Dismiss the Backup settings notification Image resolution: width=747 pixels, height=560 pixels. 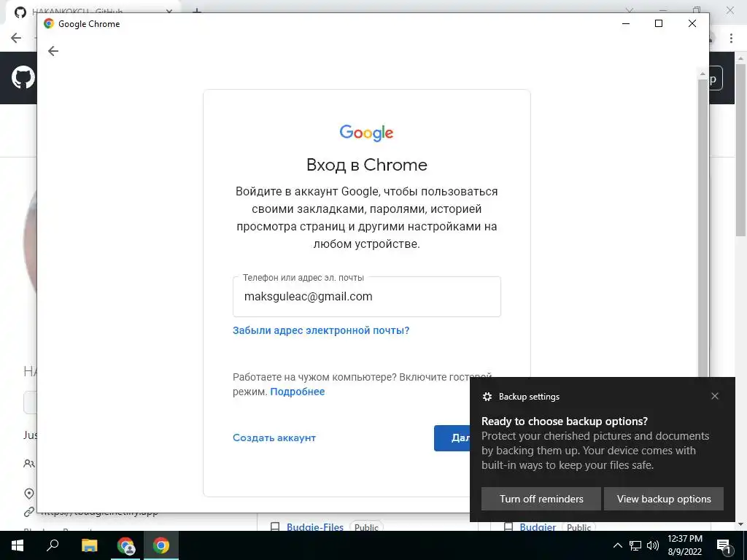point(715,396)
